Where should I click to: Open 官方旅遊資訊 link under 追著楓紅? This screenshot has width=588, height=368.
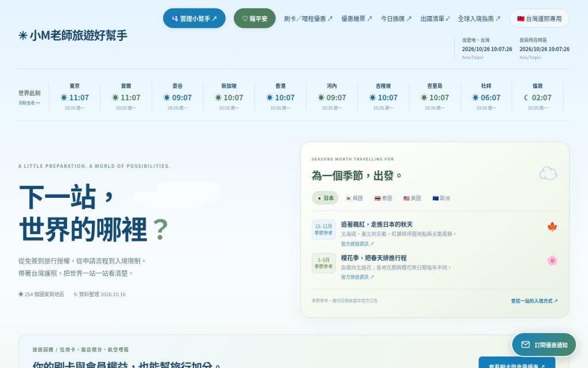coord(357,244)
